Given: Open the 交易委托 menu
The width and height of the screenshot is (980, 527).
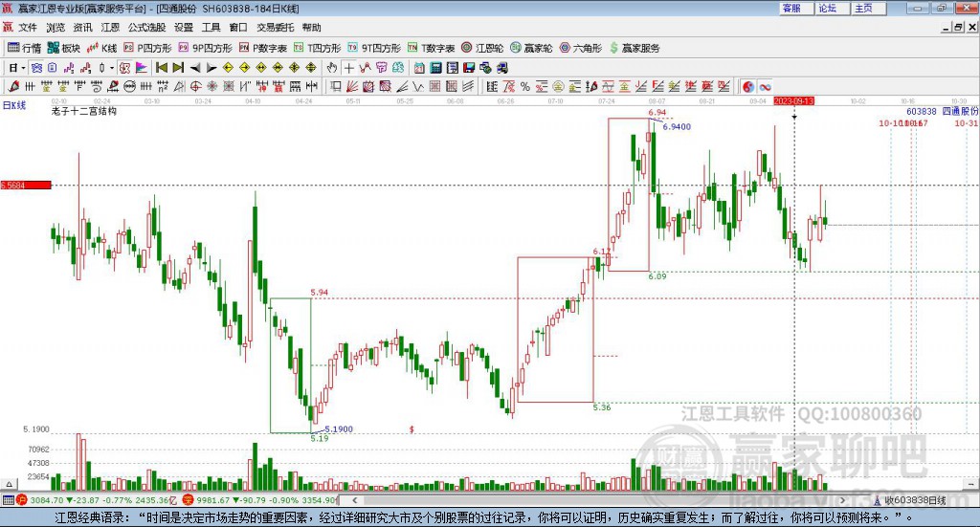Looking at the screenshot, I should point(275,28).
